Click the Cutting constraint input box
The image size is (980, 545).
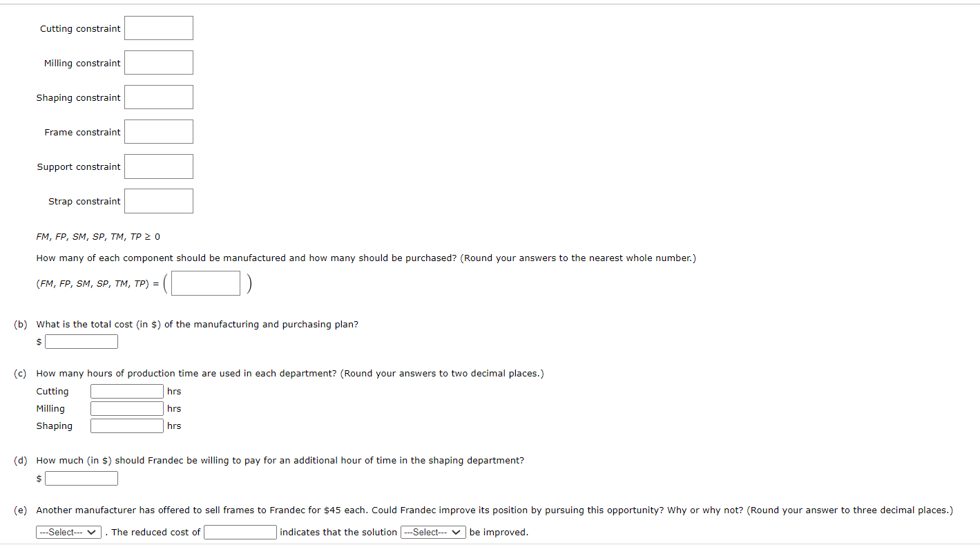click(x=159, y=28)
